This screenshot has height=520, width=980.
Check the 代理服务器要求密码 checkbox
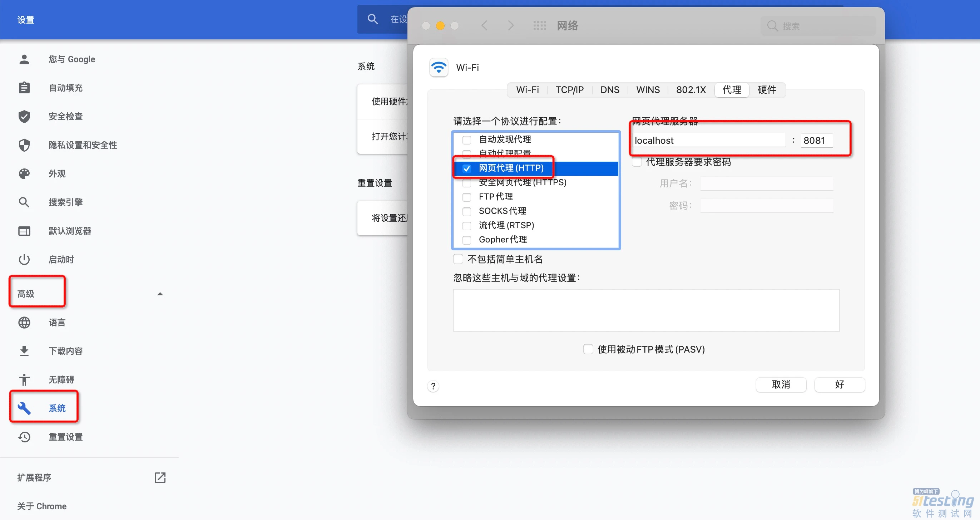[x=637, y=162]
